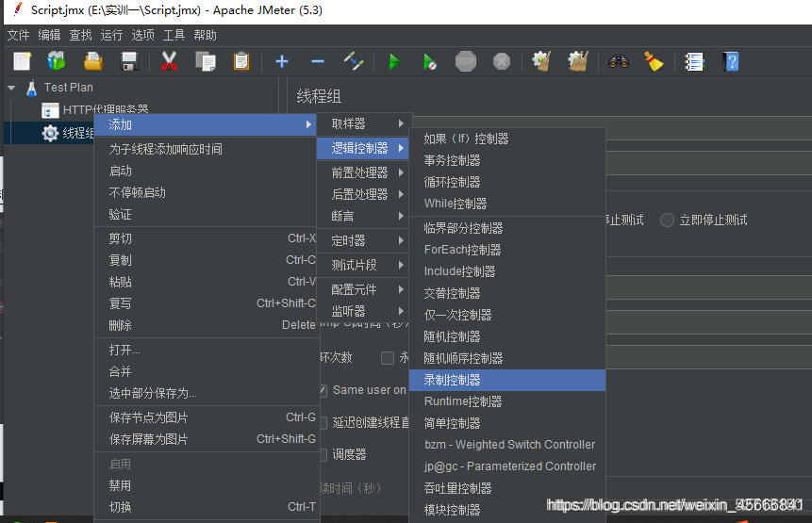The image size is (812, 523).
Task: Choose 录制控制器 from the controller list
Action: [x=507, y=380]
